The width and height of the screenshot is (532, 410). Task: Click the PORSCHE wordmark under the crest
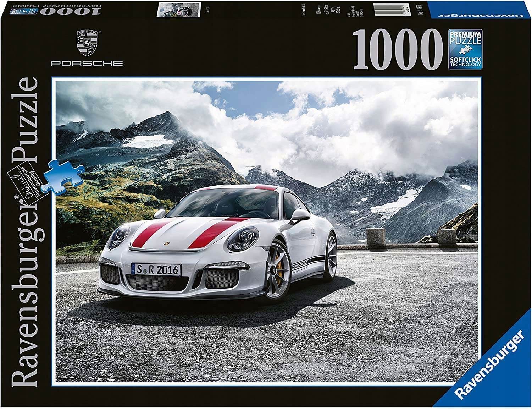click(x=86, y=63)
